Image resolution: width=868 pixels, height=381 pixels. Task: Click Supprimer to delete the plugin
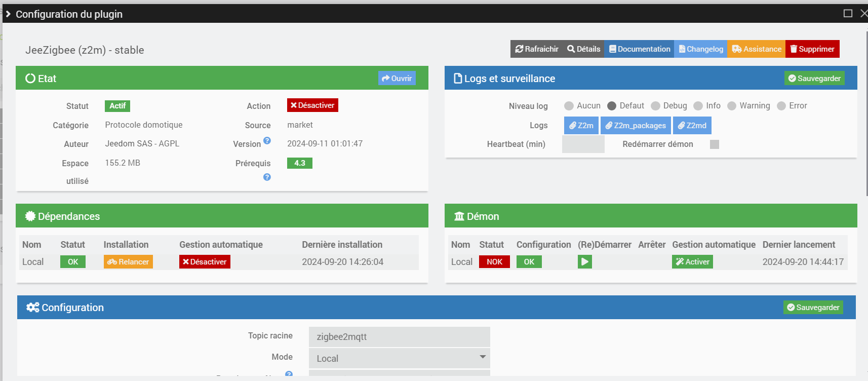812,49
